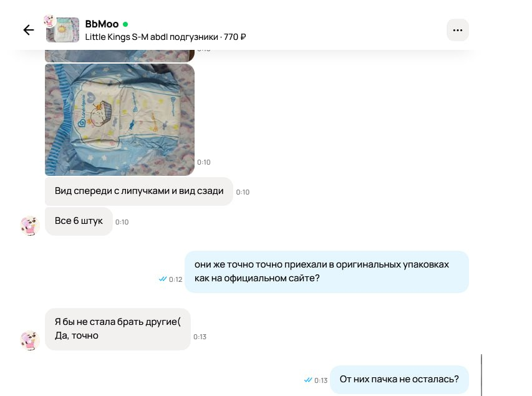Click the read checkmarks beside the last 0:13 timestamp
This screenshot has width=532, height=396.
[x=308, y=380]
